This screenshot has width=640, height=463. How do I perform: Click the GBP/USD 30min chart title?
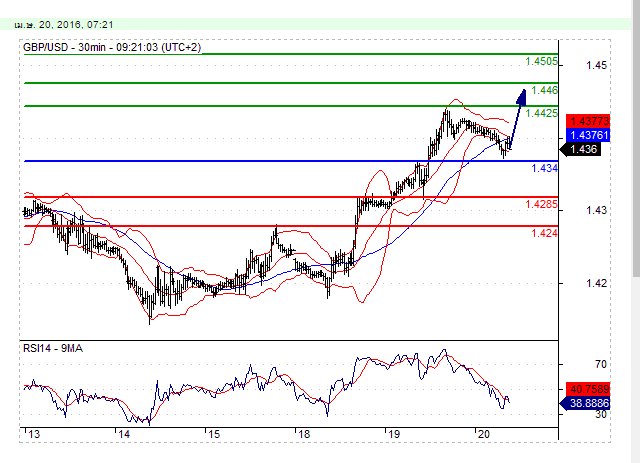point(112,47)
